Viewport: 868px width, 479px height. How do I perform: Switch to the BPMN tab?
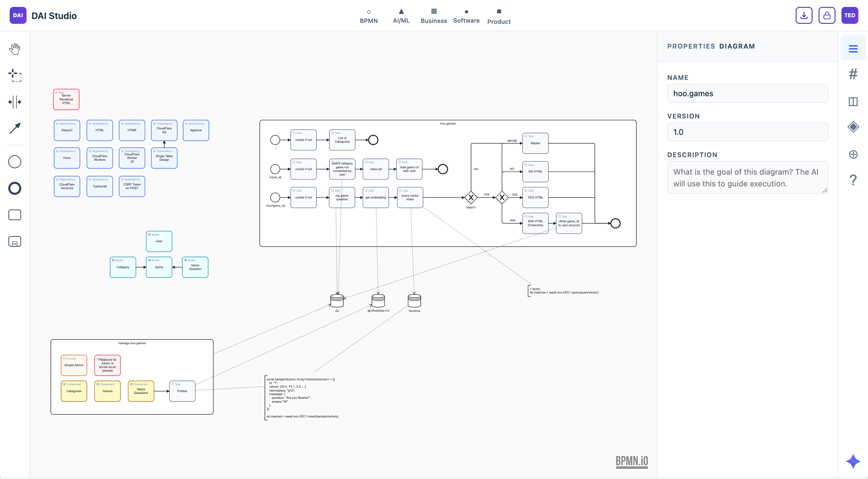(369, 17)
